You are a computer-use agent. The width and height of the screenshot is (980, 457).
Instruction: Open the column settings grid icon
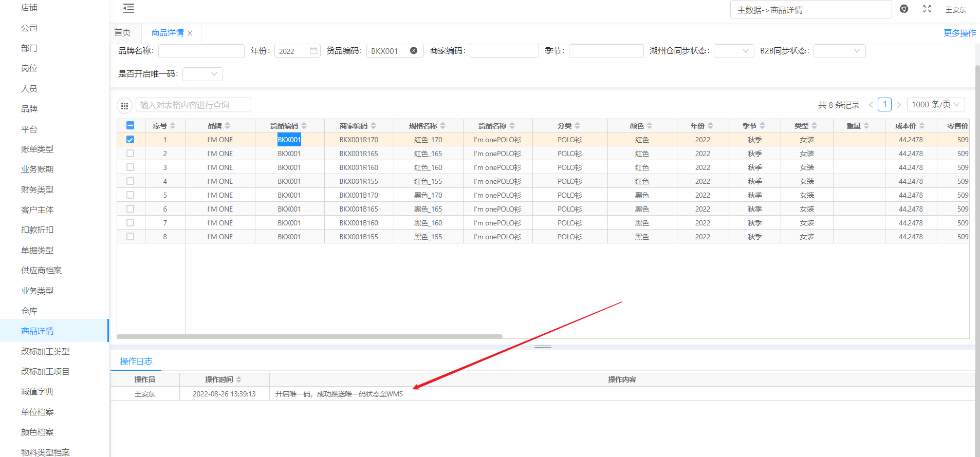124,106
